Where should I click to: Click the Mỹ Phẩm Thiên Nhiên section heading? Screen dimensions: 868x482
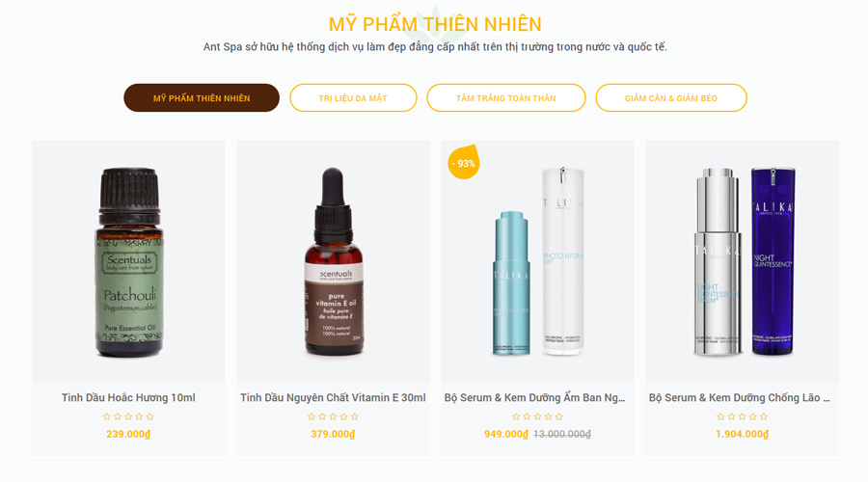click(435, 24)
